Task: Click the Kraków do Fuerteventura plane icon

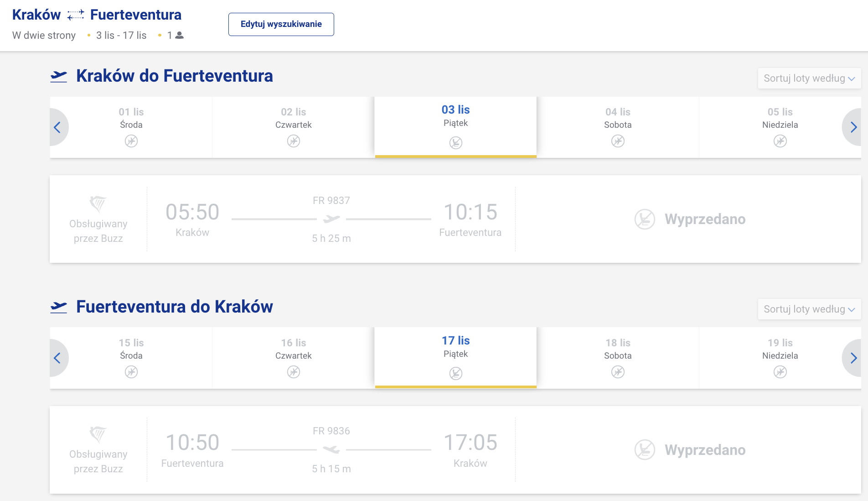Action: point(59,76)
